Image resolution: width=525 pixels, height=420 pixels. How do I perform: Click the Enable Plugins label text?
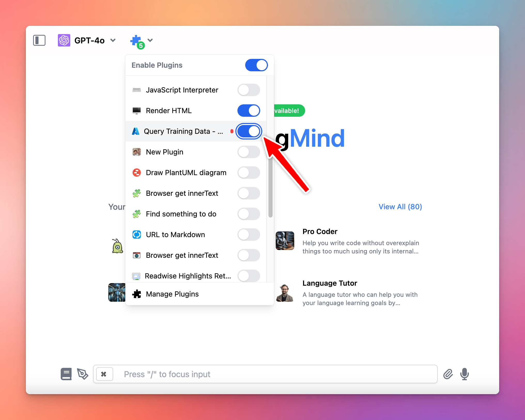(x=157, y=65)
